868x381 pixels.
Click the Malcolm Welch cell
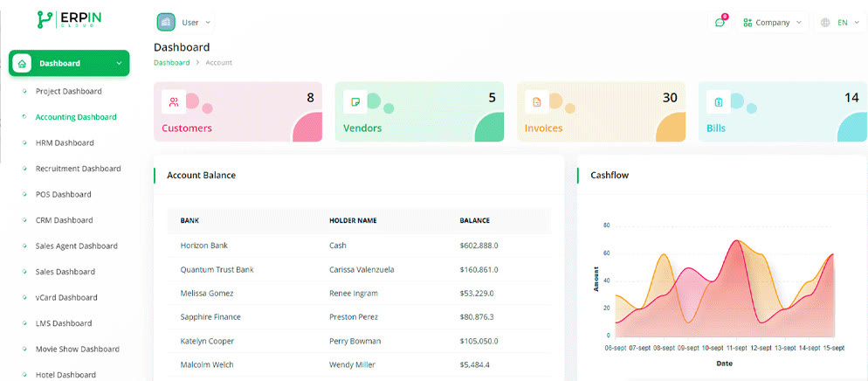pos(207,365)
